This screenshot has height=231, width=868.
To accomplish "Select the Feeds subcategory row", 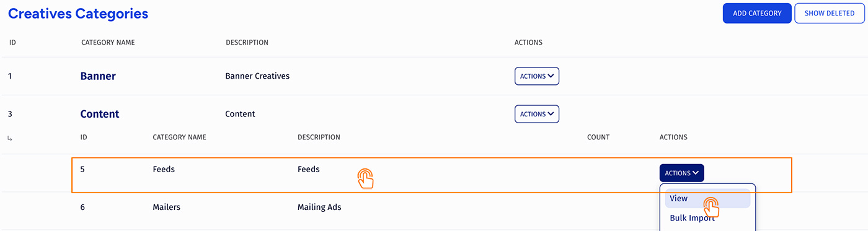I will 432,175.
